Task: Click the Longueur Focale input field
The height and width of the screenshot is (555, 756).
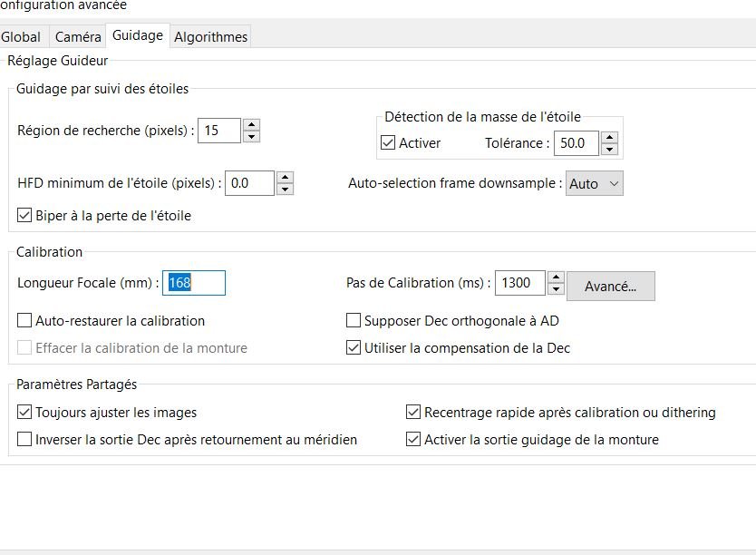Action: (194, 283)
